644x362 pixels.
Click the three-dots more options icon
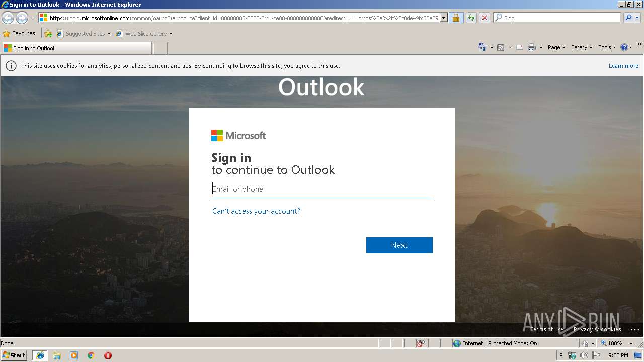click(634, 330)
